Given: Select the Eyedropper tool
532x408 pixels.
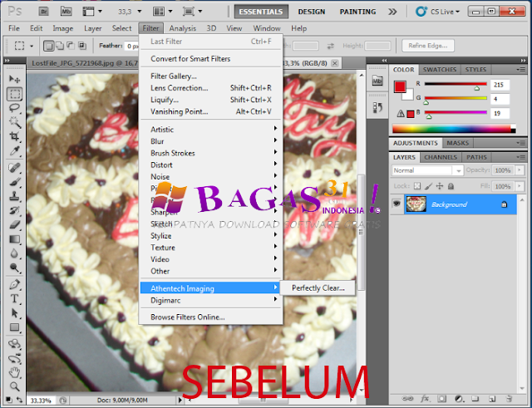Looking at the screenshot, I should click(x=14, y=151).
